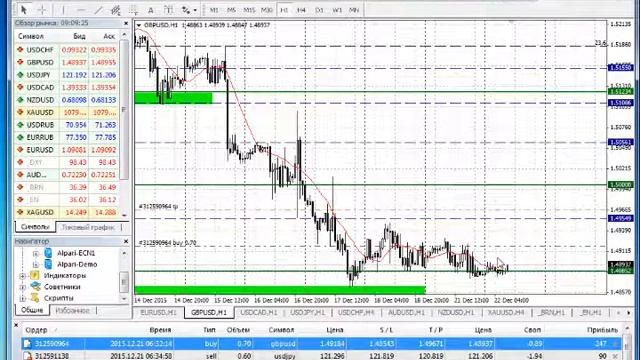Switch chart to M5 timeframe

click(x=231, y=10)
